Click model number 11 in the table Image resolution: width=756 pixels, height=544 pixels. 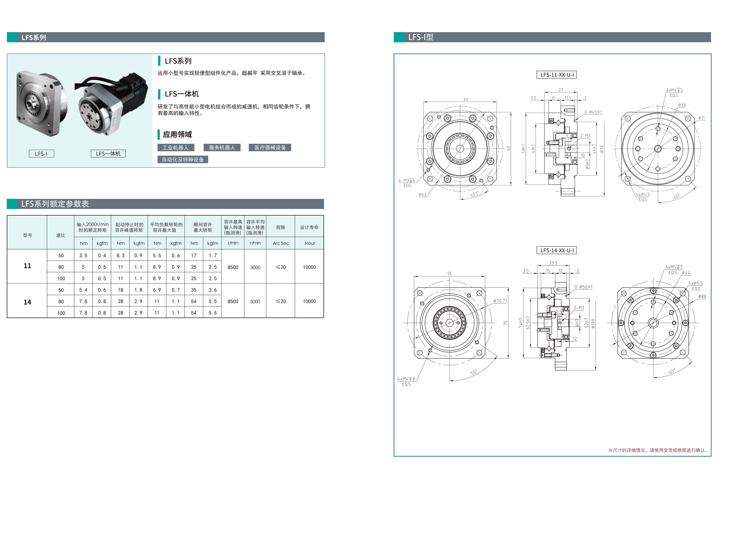tap(27, 266)
